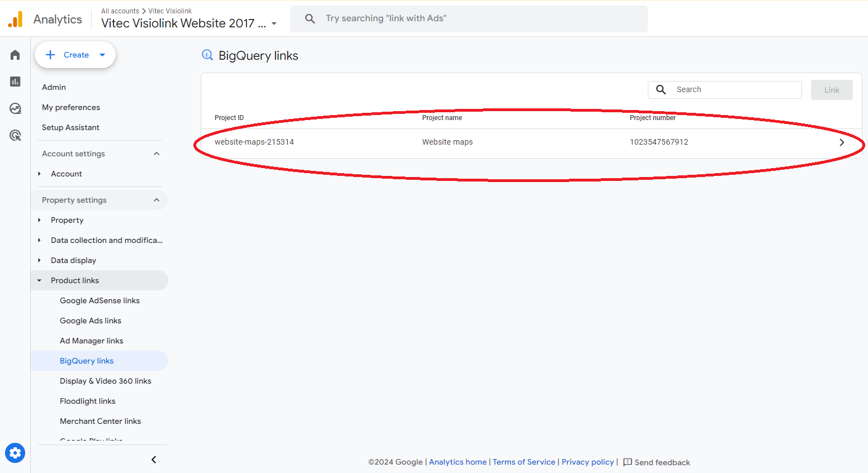Screen dimensions: 868x473
Task: Open the Reports bar chart icon
Action: coord(15,82)
